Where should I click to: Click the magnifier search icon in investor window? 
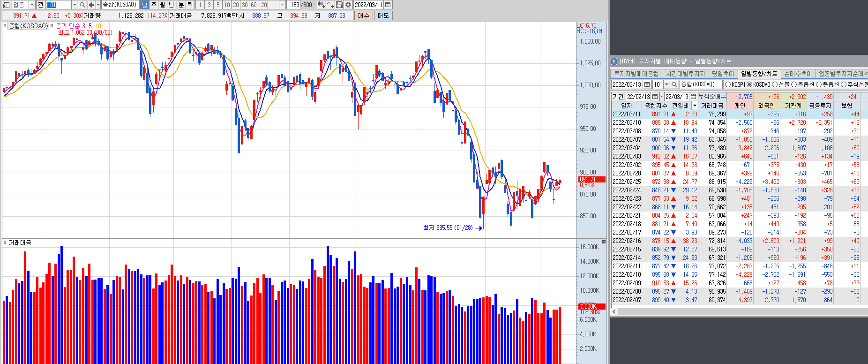point(674,84)
